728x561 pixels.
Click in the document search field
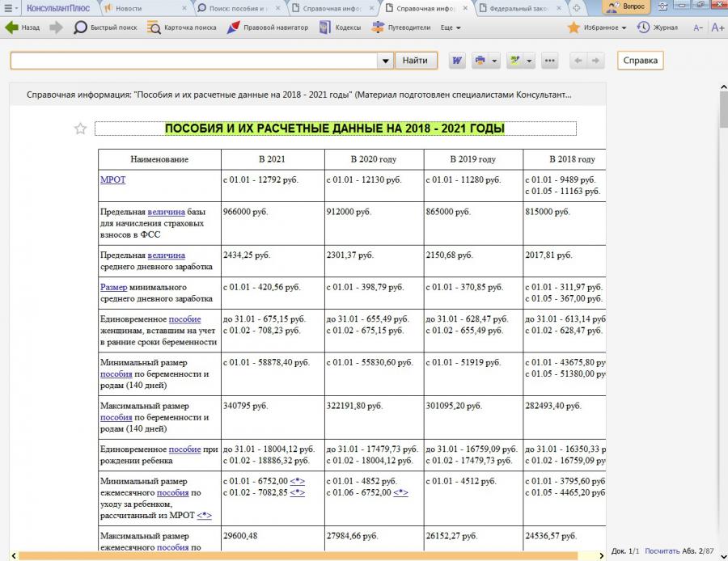tap(193, 61)
